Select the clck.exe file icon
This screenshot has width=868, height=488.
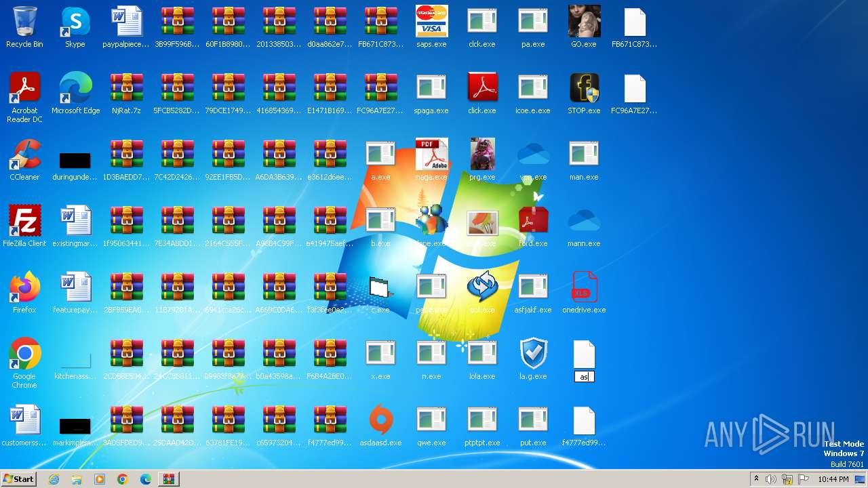coord(482,27)
